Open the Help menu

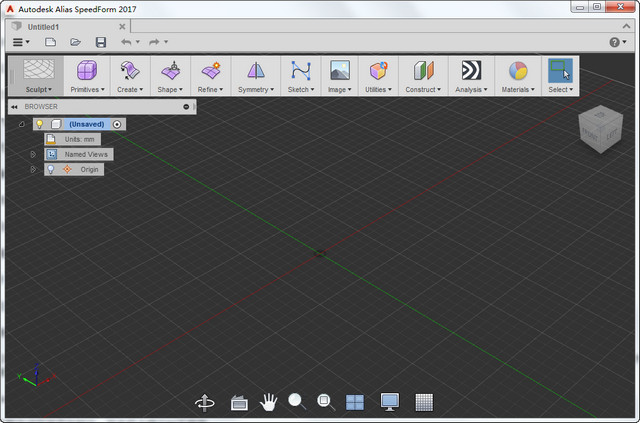pos(618,42)
